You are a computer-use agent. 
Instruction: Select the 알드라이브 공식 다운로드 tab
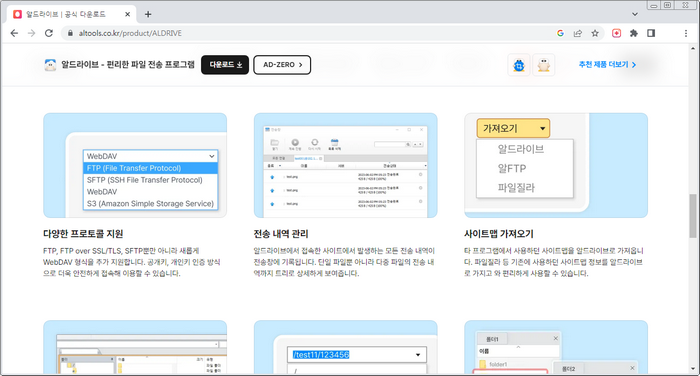pyautogui.click(x=71, y=14)
